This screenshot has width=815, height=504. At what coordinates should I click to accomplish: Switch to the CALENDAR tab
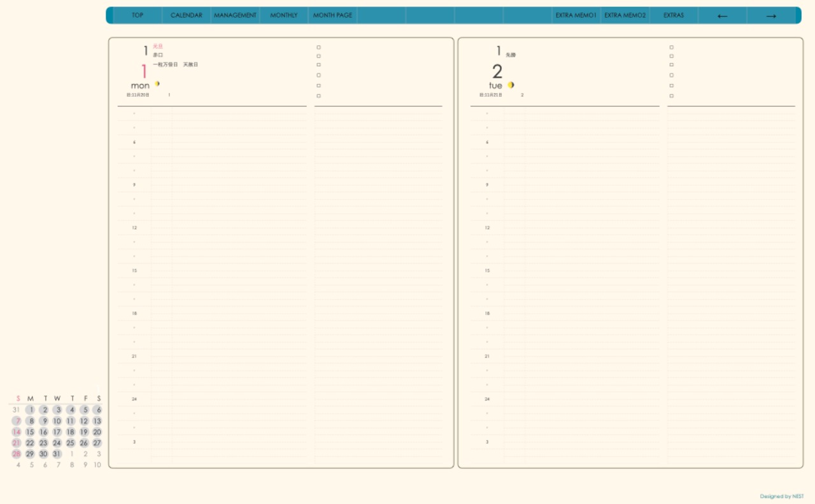click(187, 15)
